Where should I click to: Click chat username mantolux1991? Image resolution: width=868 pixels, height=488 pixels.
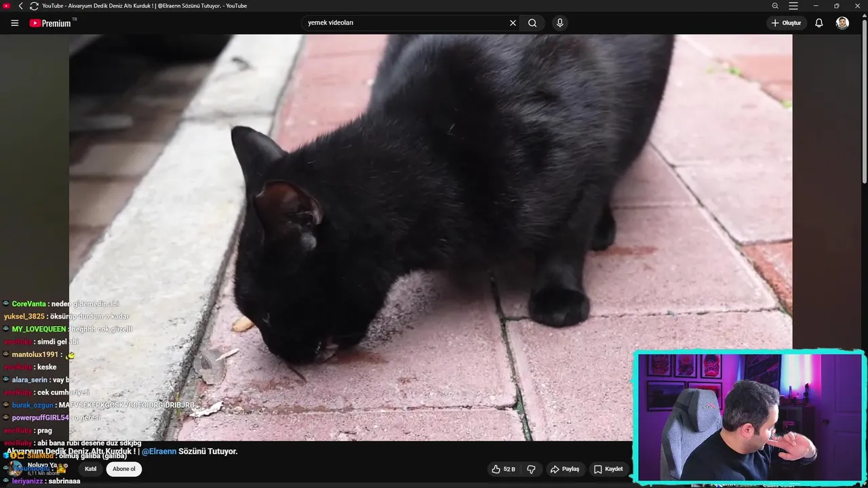pyautogui.click(x=35, y=354)
